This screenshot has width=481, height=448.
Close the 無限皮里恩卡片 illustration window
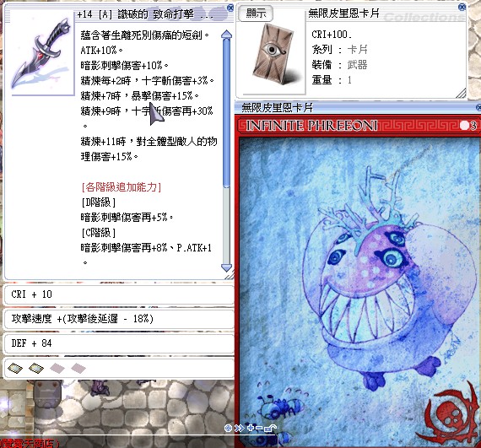(x=478, y=107)
